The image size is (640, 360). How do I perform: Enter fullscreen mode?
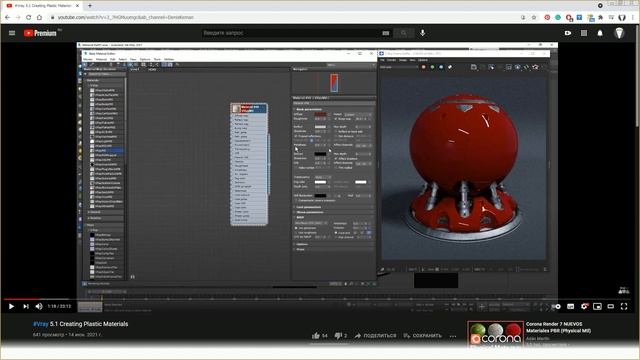(x=624, y=306)
